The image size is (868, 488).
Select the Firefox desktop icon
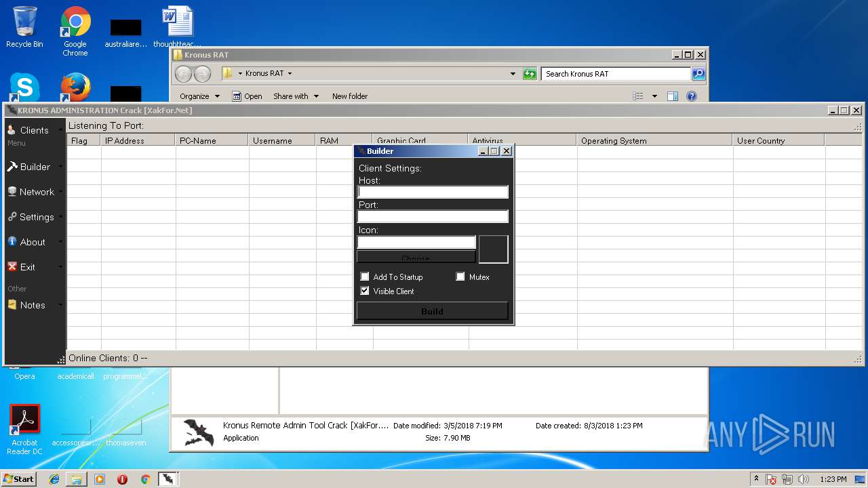tap(75, 87)
